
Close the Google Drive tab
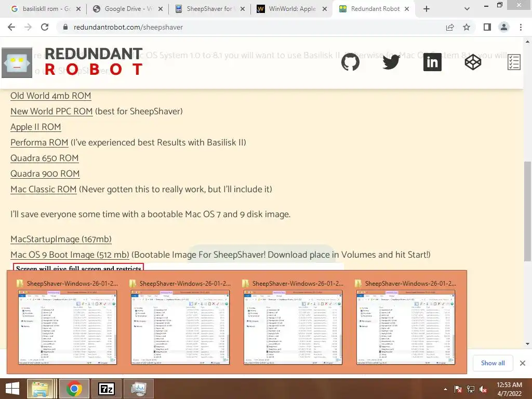click(161, 9)
